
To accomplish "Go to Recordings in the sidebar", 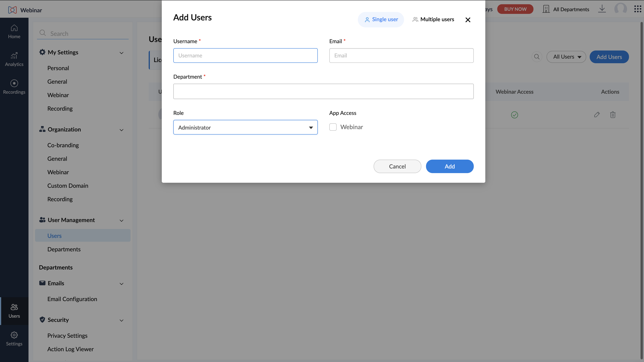I will 14,87.
